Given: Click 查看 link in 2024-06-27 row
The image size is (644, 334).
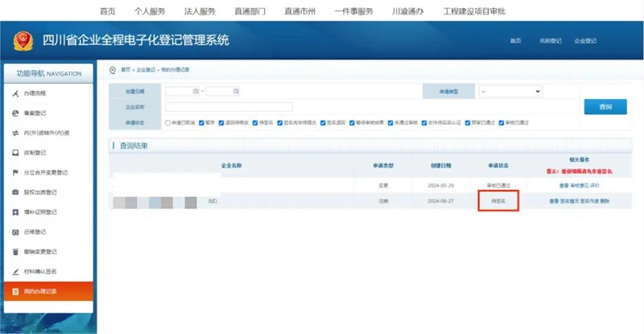Looking at the screenshot, I should (554, 201).
